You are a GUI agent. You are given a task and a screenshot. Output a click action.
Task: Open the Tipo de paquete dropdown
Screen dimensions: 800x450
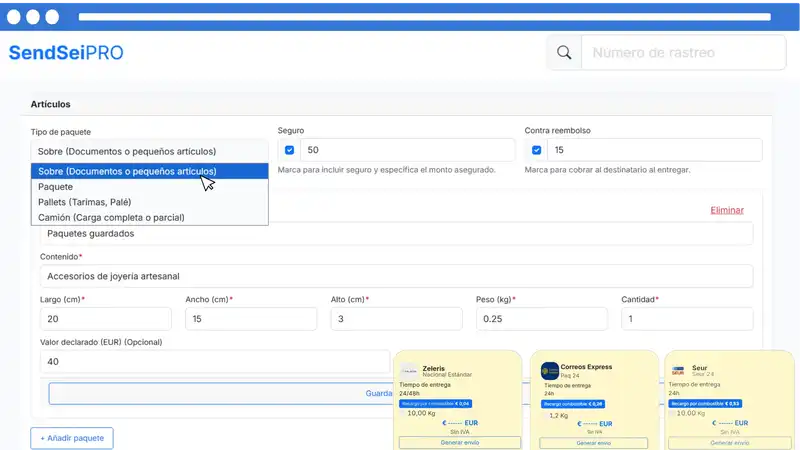pos(150,151)
